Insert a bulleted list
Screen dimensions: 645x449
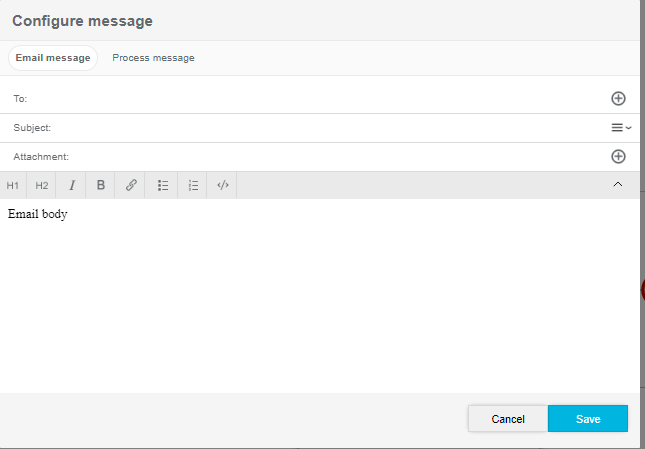[163, 185]
